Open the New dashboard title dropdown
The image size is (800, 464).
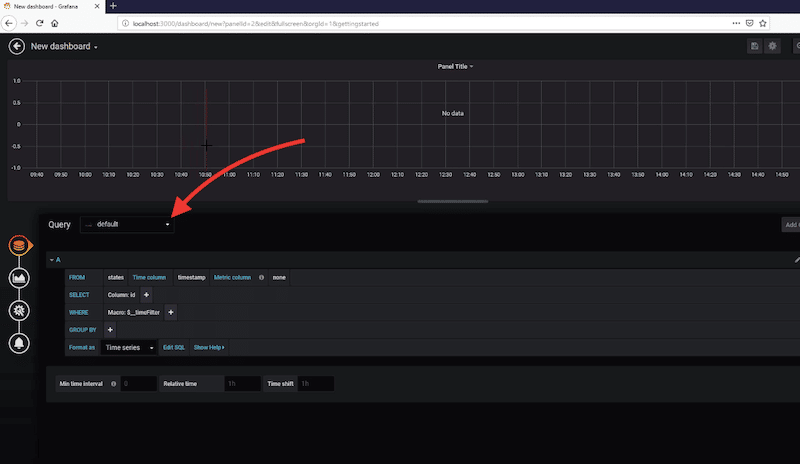coord(64,46)
